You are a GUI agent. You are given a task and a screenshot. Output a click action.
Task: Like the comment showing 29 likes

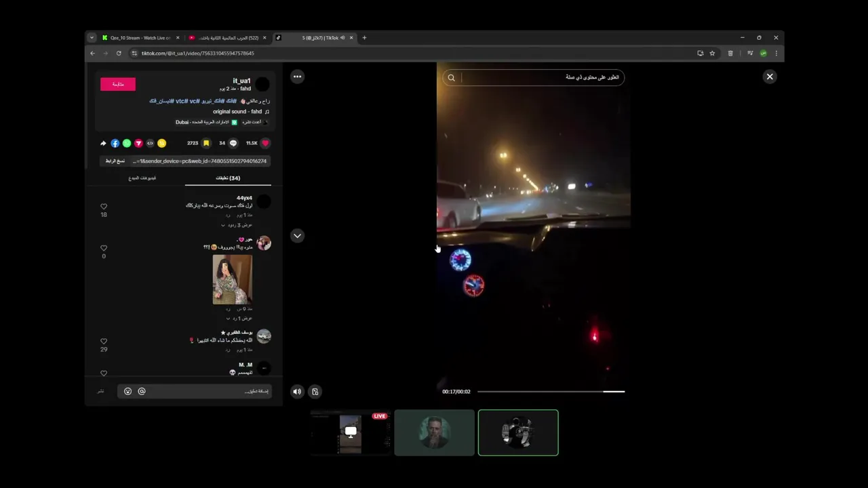pyautogui.click(x=104, y=342)
